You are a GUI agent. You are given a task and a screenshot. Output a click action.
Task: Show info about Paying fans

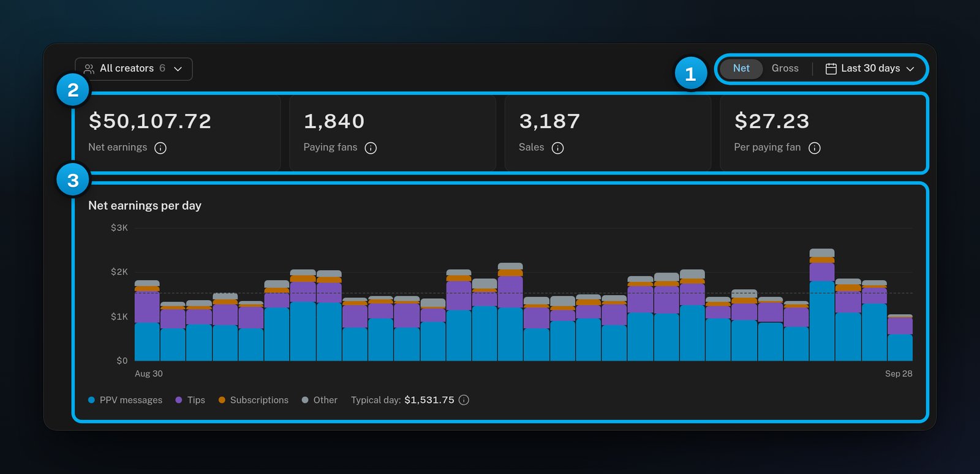pyautogui.click(x=371, y=148)
